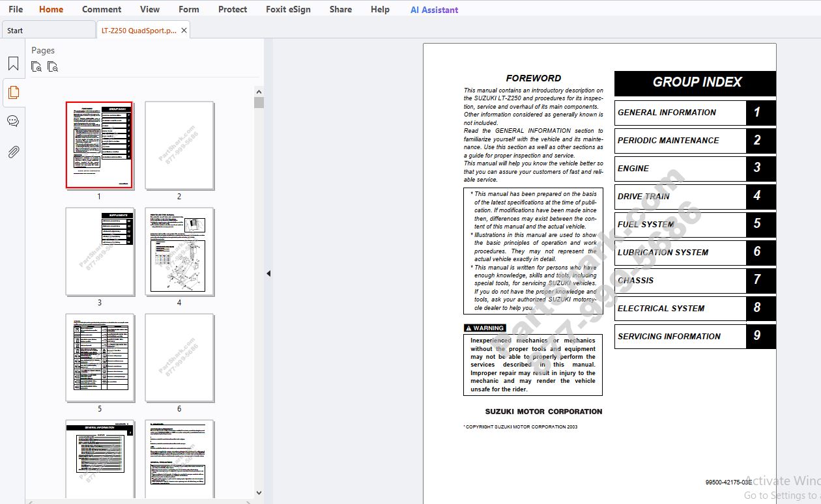The width and height of the screenshot is (821, 504).
Task: Switch to the Home ribbon tab
Action: tap(51, 9)
